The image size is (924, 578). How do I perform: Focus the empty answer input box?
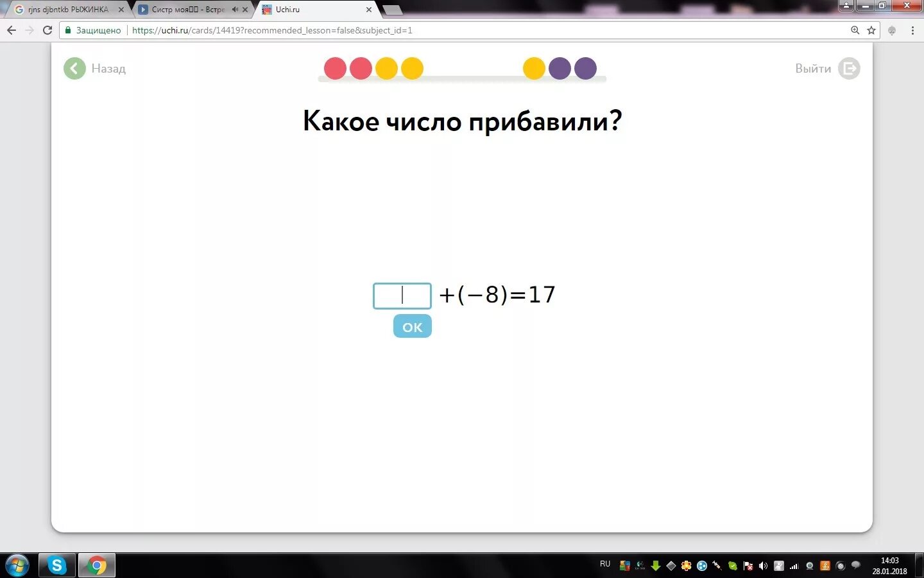pos(402,295)
